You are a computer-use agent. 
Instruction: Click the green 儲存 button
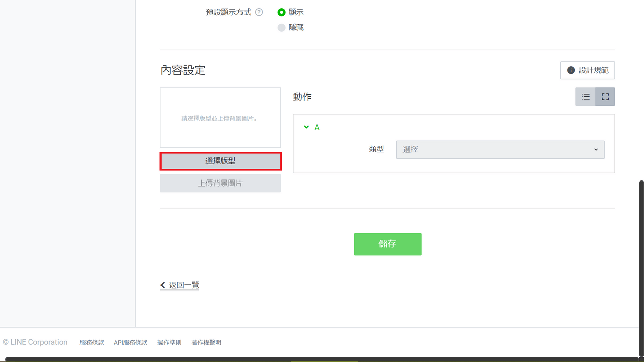(x=387, y=244)
